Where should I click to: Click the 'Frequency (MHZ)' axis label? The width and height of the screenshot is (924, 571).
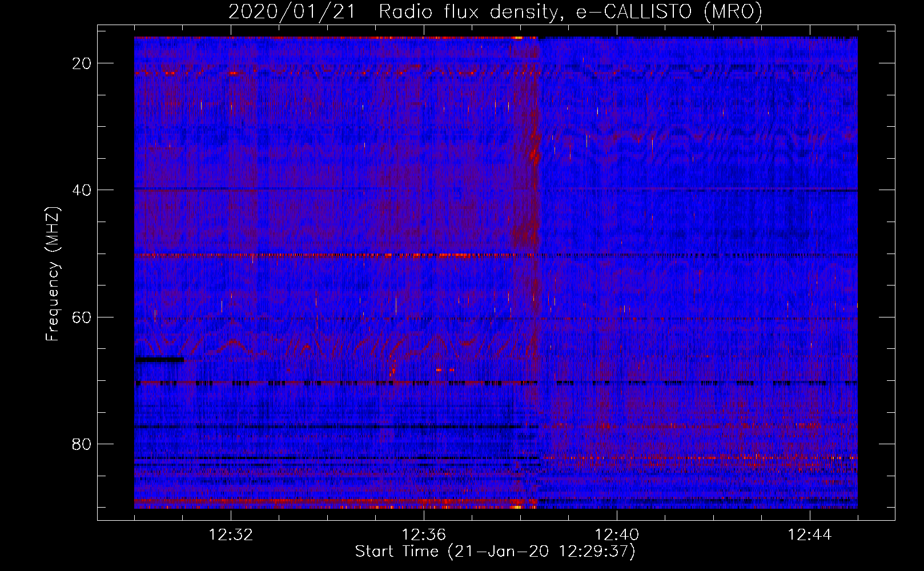click(52, 274)
